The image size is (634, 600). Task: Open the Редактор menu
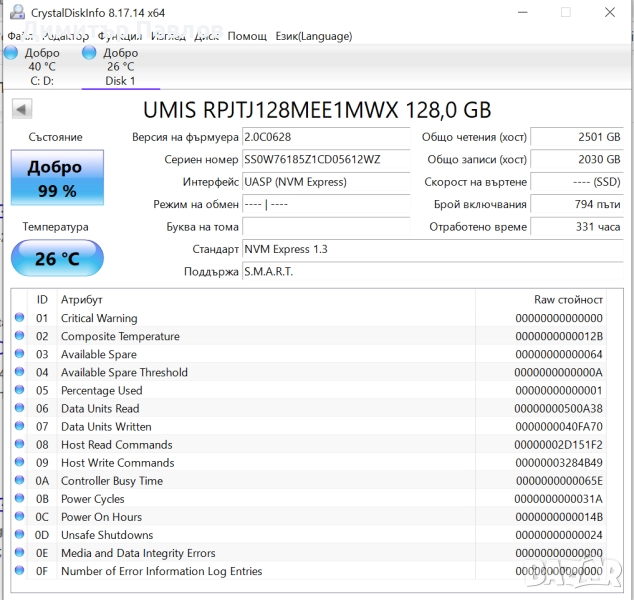tap(66, 36)
